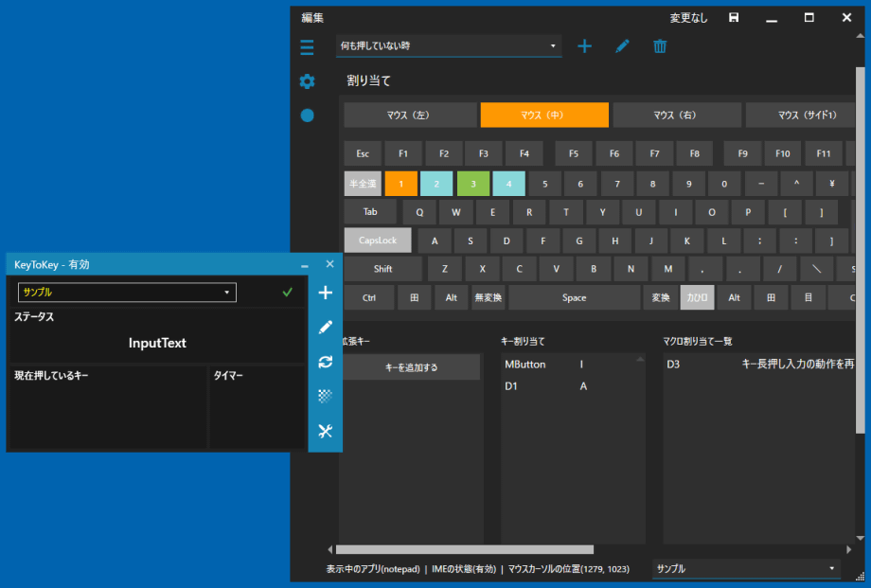Click the left Alt key
The width and height of the screenshot is (871, 588).
(451, 298)
